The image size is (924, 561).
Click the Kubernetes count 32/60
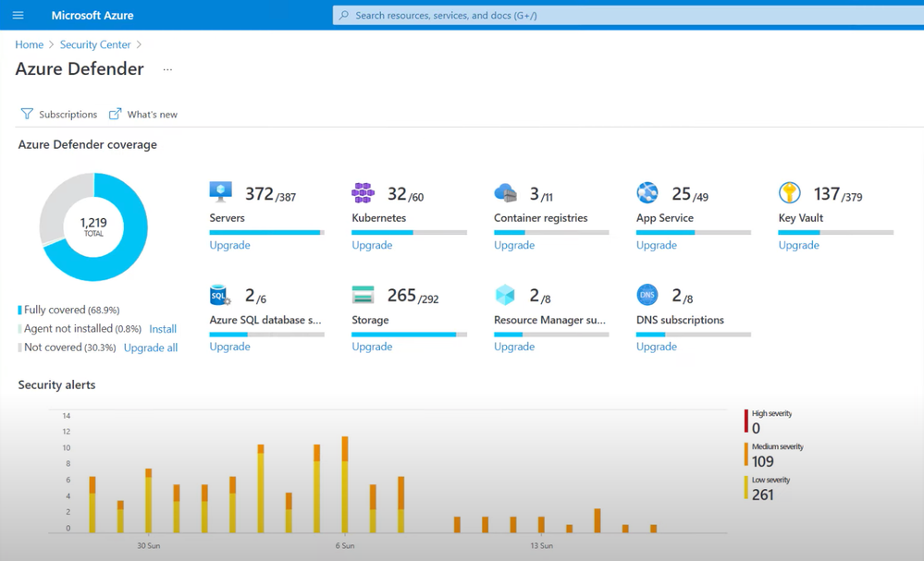[x=405, y=194]
